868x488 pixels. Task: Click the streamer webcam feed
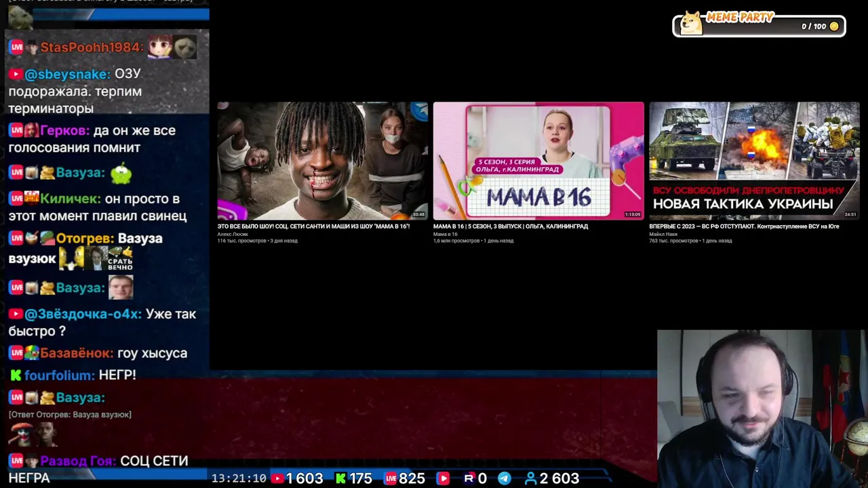[762, 409]
